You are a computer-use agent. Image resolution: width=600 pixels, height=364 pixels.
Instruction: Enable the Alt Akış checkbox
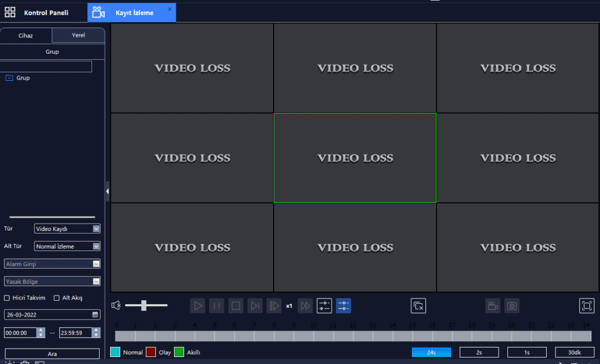pyautogui.click(x=57, y=298)
